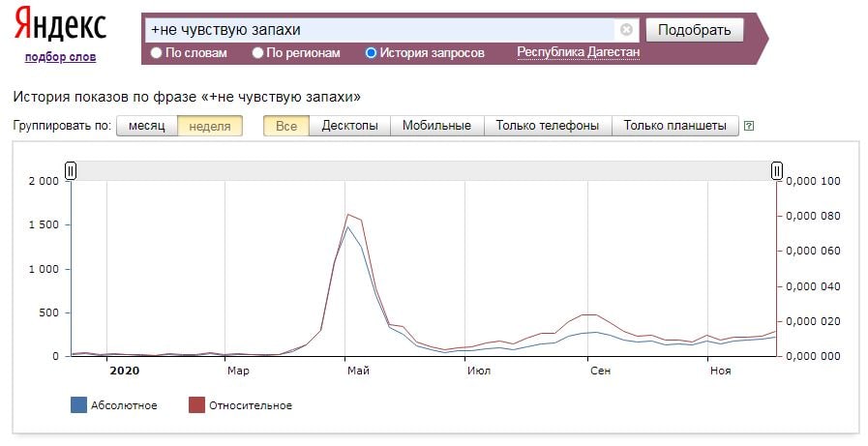Click the Яндекс logo
Screen dimensions: 868x446
[60, 25]
